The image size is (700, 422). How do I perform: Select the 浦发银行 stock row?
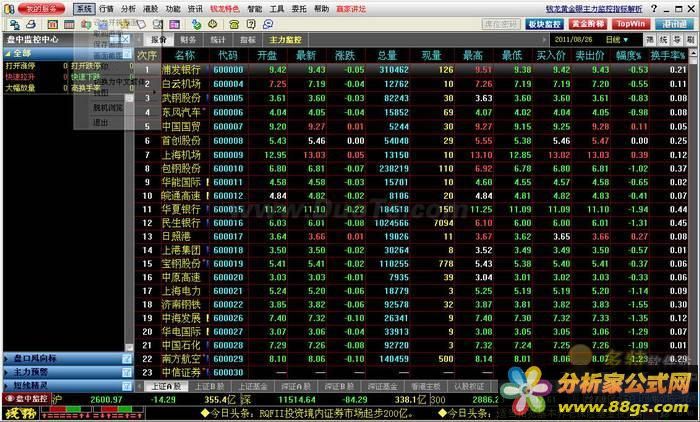(411, 70)
